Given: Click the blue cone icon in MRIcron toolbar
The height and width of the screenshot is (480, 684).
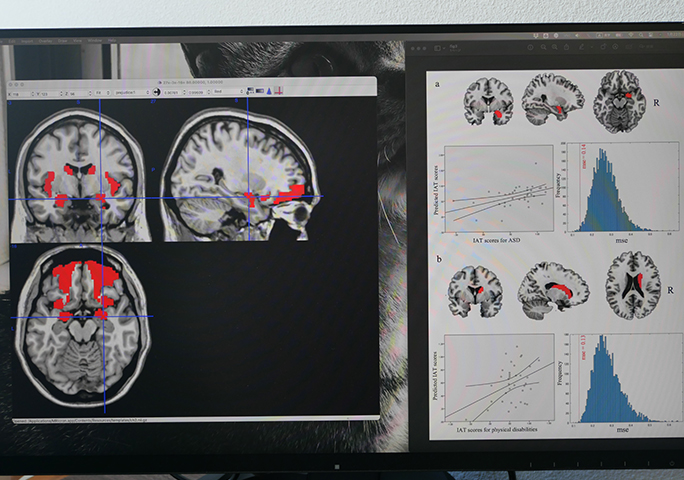Looking at the screenshot, I should point(269,91).
